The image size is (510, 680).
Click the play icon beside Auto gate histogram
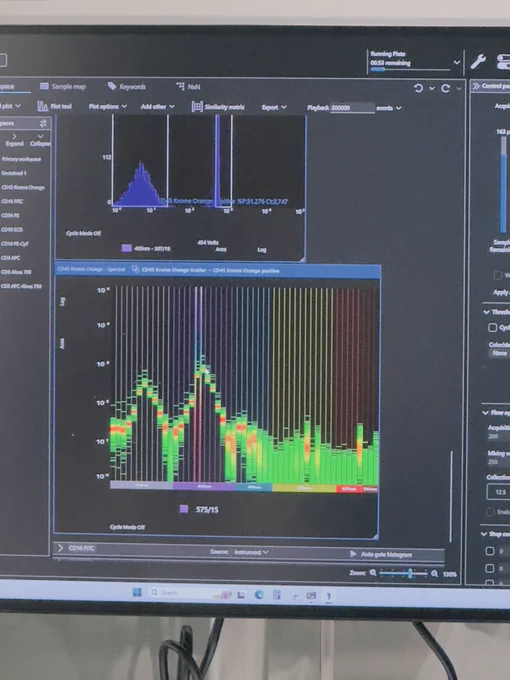(353, 554)
